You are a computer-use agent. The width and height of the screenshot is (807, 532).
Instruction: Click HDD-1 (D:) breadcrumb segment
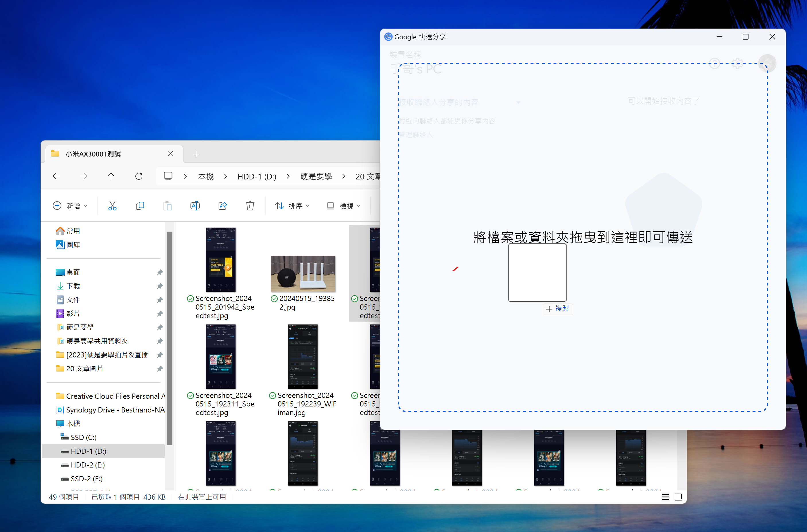tap(257, 176)
